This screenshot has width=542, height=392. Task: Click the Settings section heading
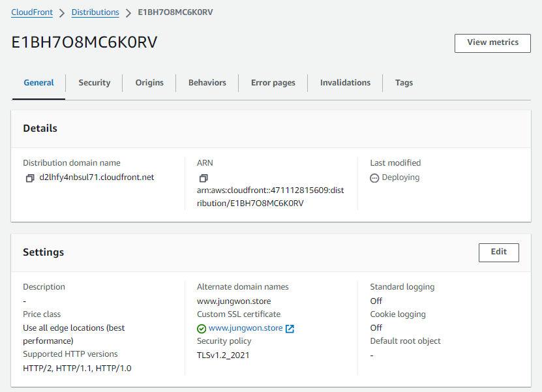tap(44, 252)
